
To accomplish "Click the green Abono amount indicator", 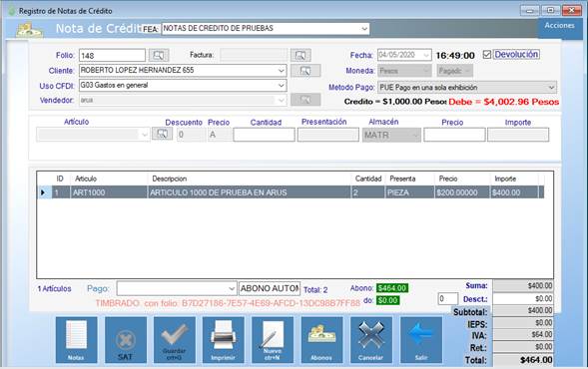I will click(x=392, y=288).
